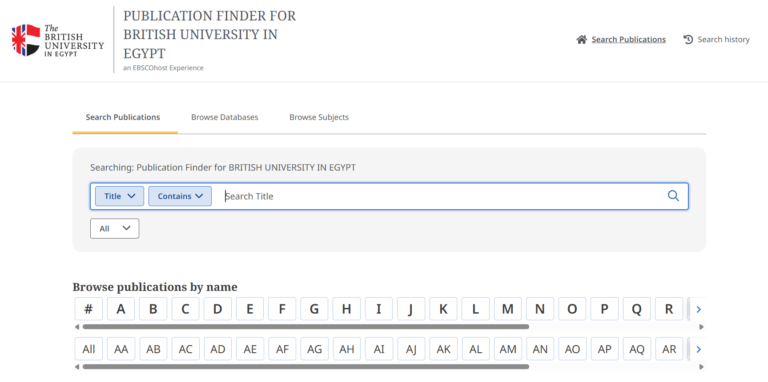The width and height of the screenshot is (768, 382).
Task: Open Search history link
Action: pos(723,40)
